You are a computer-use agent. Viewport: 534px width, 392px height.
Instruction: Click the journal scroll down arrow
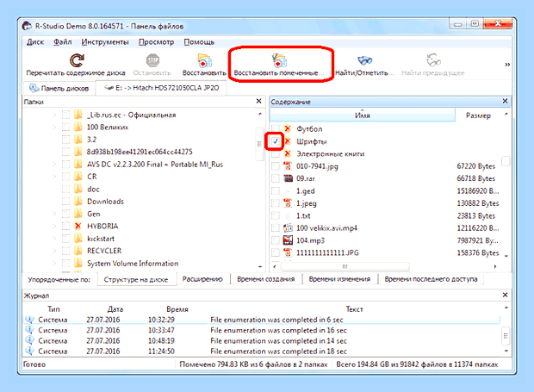pyautogui.click(x=506, y=351)
